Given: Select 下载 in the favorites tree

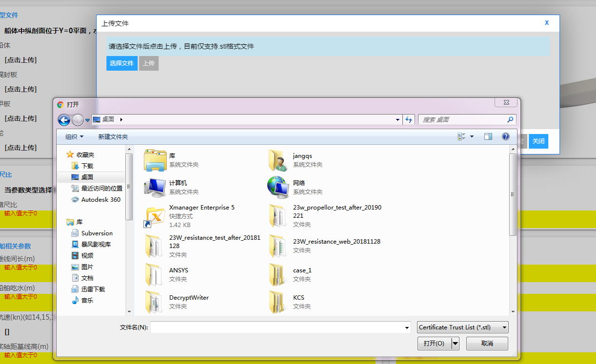Looking at the screenshot, I should (x=87, y=166).
